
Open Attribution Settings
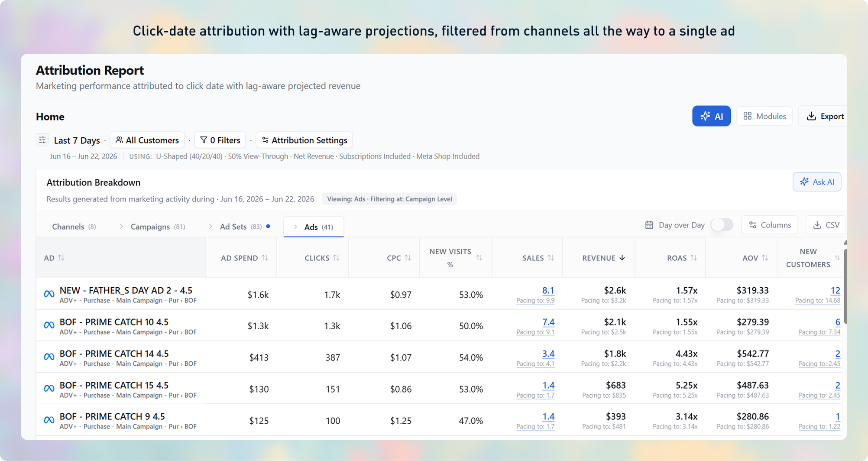coord(304,140)
